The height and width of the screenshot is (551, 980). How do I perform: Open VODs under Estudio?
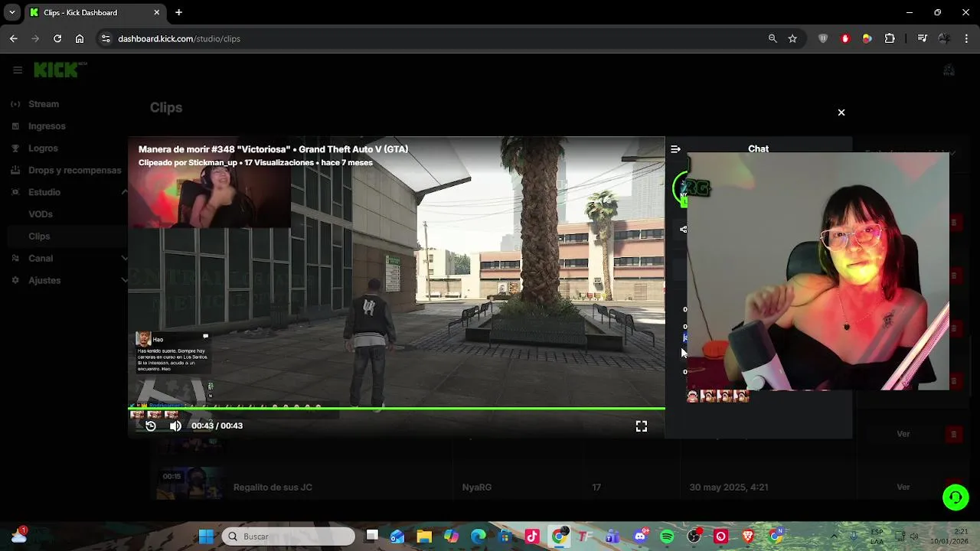click(41, 214)
